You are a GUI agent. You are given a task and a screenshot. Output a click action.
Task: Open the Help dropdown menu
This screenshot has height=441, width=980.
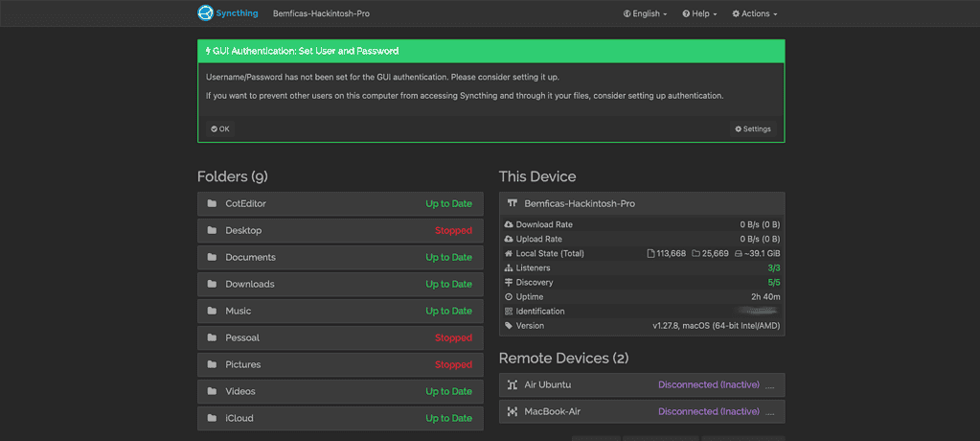click(x=699, y=14)
